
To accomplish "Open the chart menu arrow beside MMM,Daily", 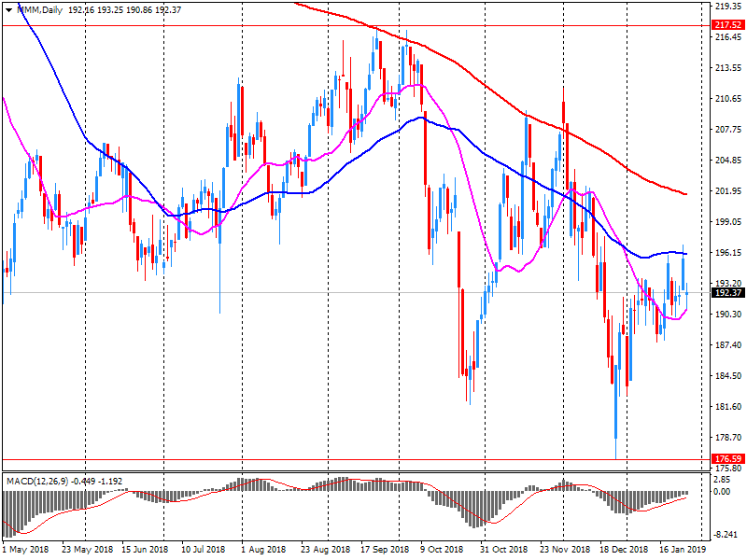I will pyautogui.click(x=9, y=9).
